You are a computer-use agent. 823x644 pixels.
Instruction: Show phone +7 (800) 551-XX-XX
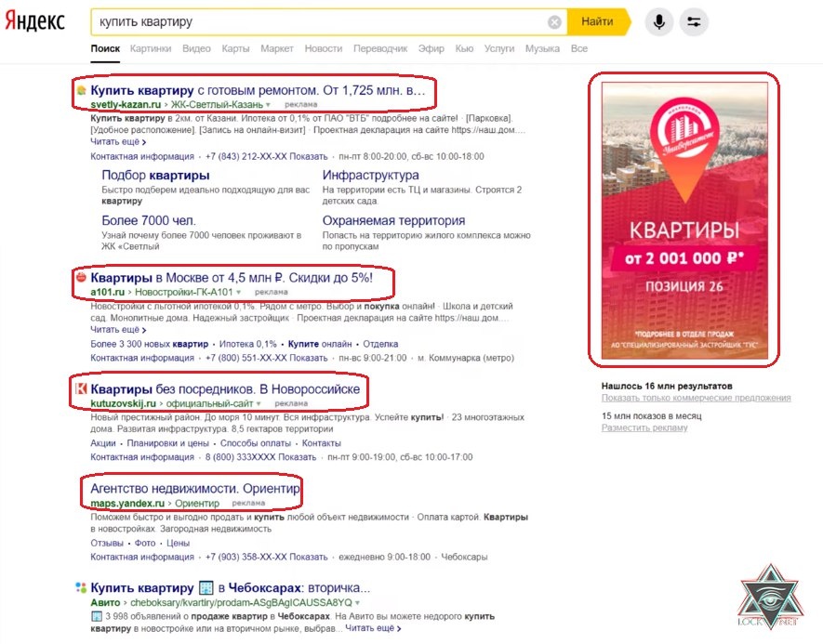[x=266, y=358]
